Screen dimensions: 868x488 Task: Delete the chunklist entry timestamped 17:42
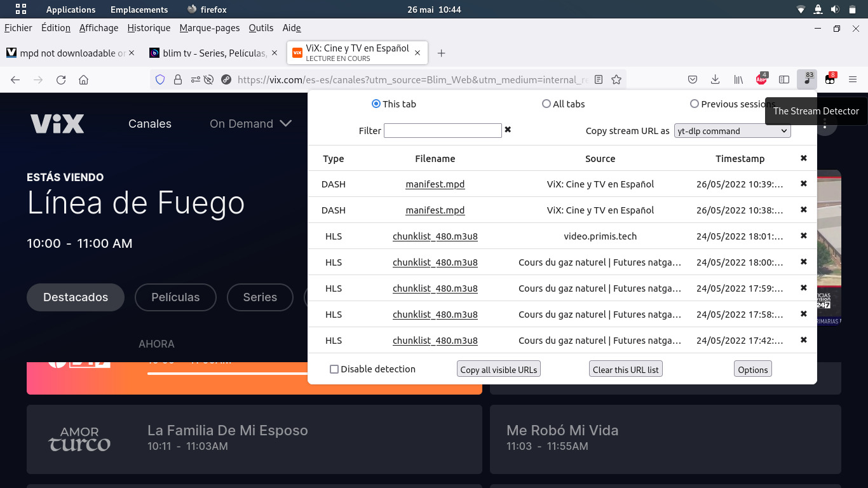click(x=804, y=340)
